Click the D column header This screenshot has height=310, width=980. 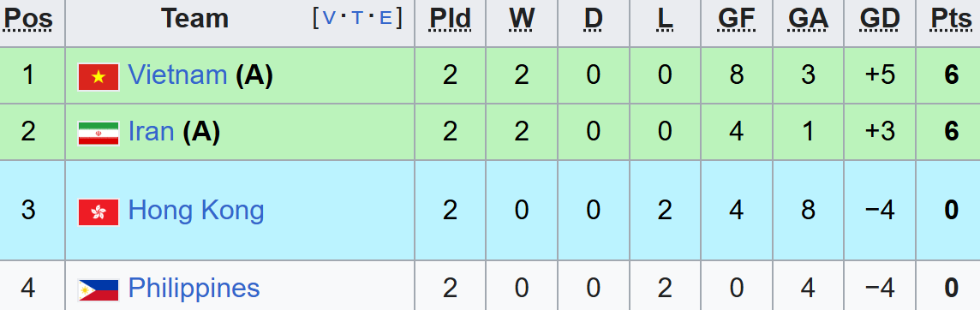coord(593,20)
